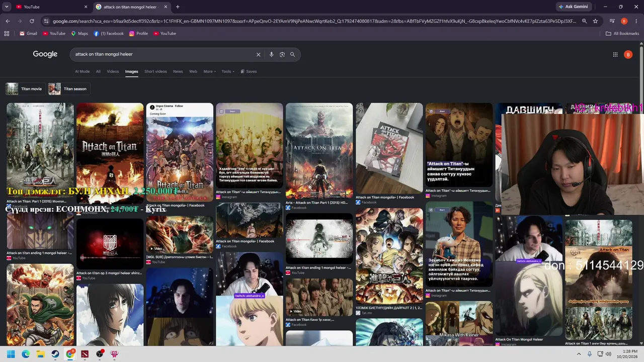The height and width of the screenshot is (362, 644).
Task: Open the Google account avatar on results page
Action: pyautogui.click(x=628, y=54)
